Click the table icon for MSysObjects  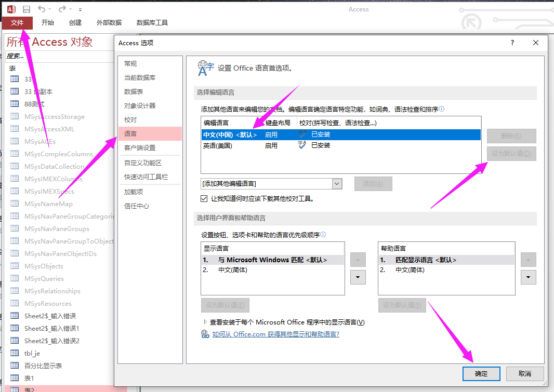coord(15,266)
